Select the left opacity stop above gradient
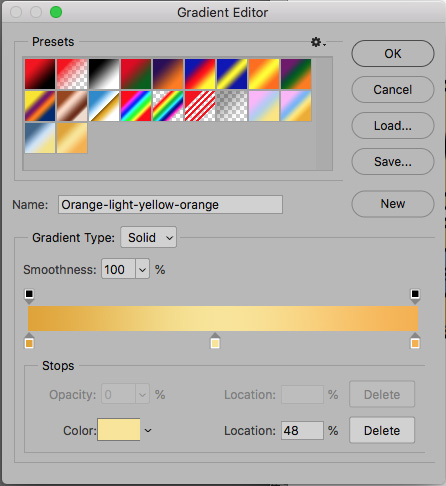 [29, 296]
